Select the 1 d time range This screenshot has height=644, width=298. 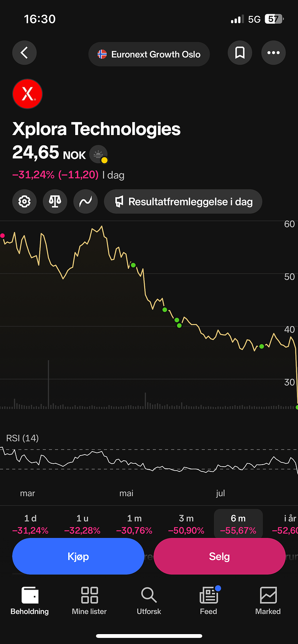pyautogui.click(x=30, y=524)
